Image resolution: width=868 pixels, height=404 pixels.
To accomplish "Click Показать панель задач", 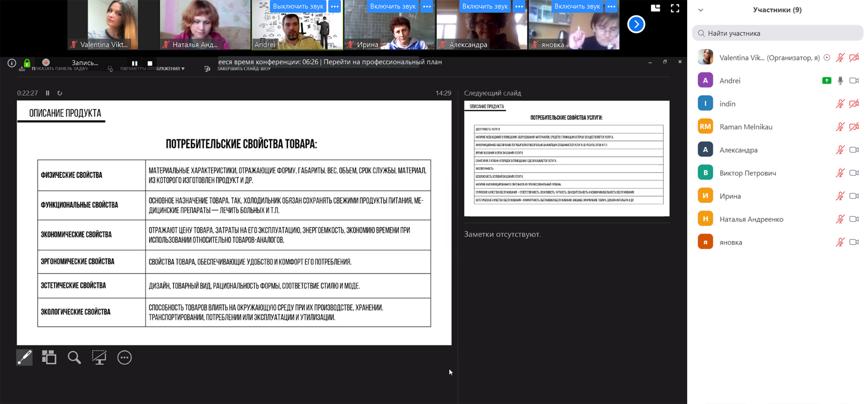I will [60, 68].
